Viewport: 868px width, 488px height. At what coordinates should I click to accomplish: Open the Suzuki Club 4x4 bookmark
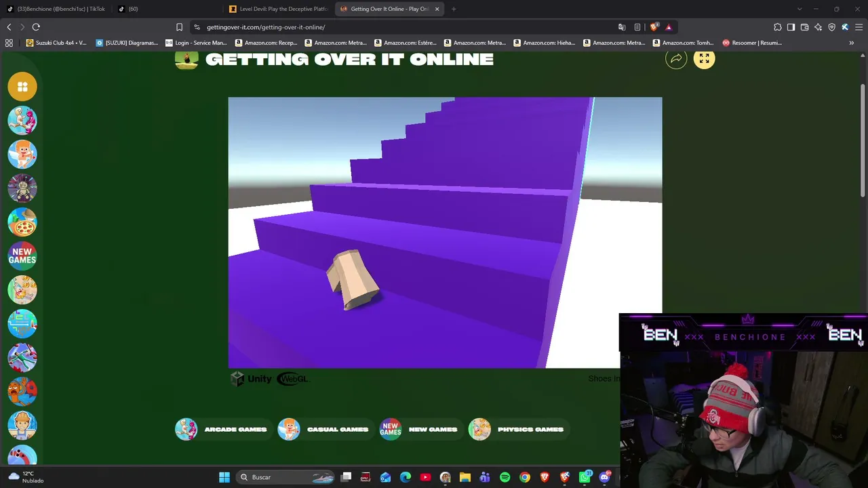[56, 43]
